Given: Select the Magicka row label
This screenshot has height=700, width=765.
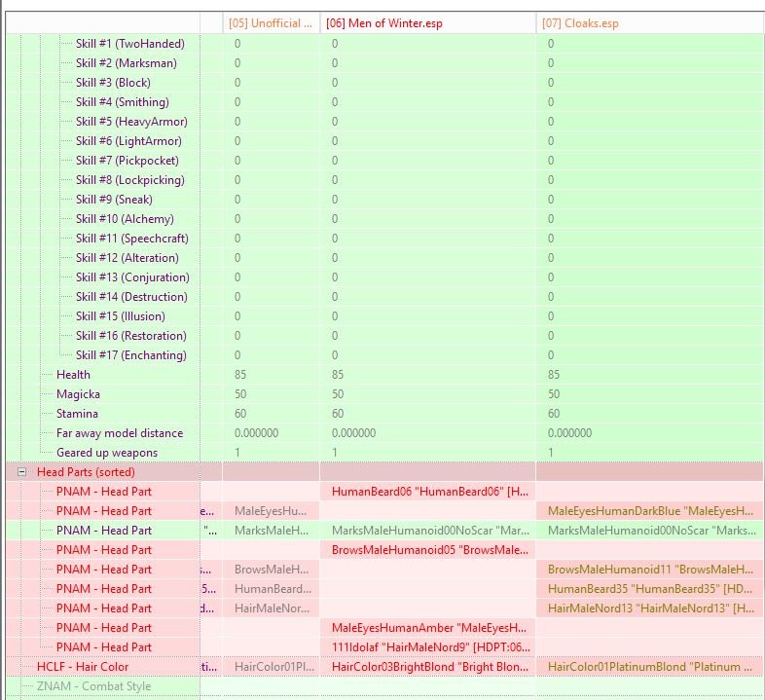Looking at the screenshot, I should coord(78,394).
